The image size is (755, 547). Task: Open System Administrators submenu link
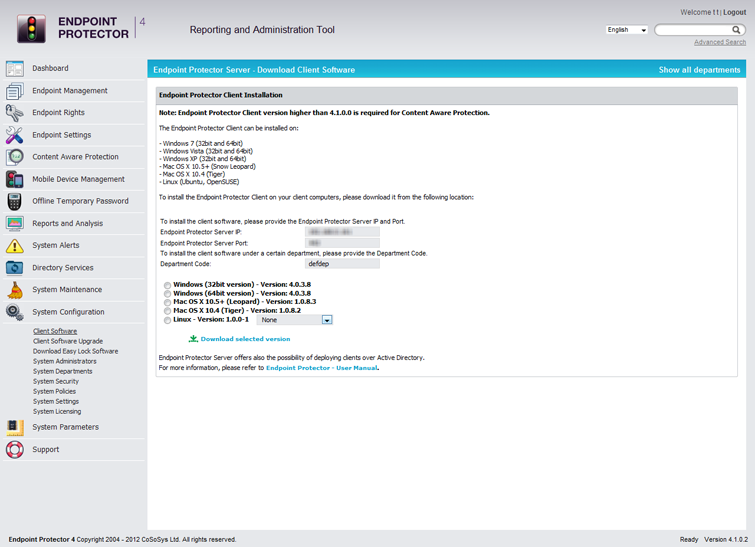[x=65, y=362]
